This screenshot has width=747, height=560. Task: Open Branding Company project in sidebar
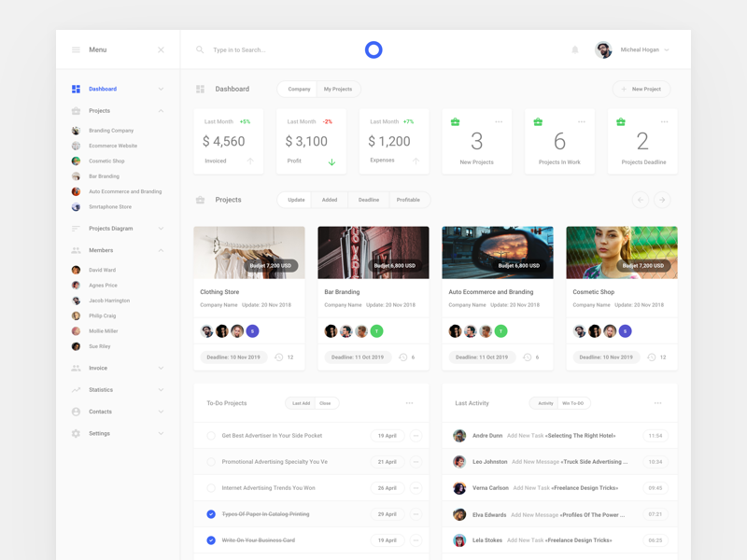click(111, 131)
